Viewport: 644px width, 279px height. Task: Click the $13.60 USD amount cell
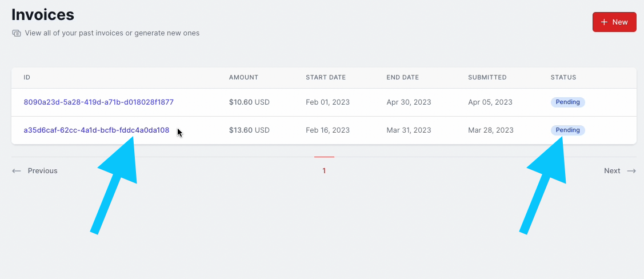(249, 130)
